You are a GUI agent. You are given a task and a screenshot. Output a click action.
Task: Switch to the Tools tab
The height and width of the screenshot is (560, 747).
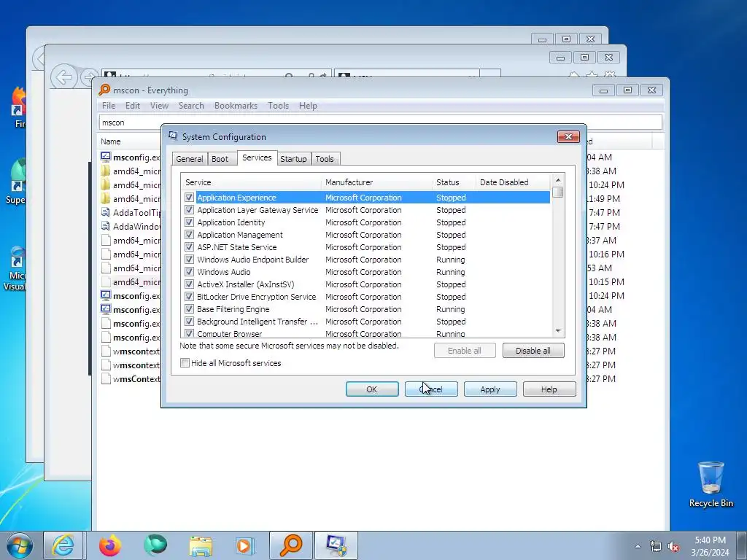click(x=325, y=159)
